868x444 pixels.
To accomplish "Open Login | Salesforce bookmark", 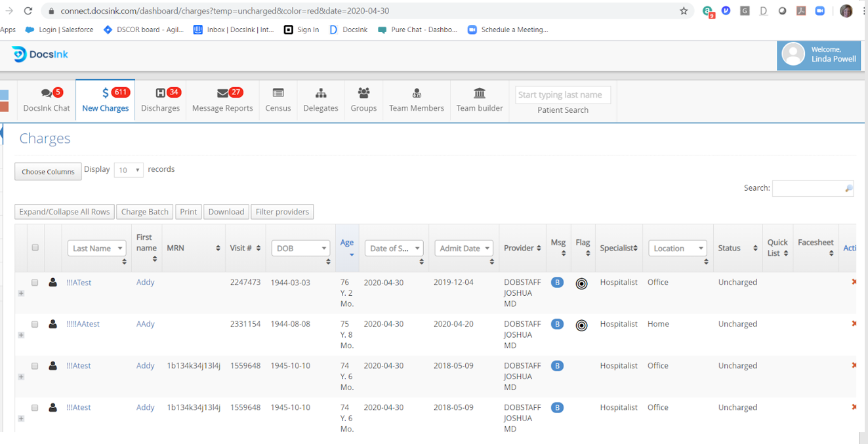I will click(59, 30).
